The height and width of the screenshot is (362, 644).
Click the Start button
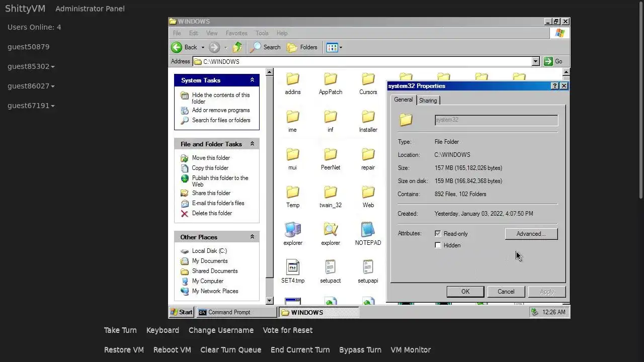coord(182,312)
